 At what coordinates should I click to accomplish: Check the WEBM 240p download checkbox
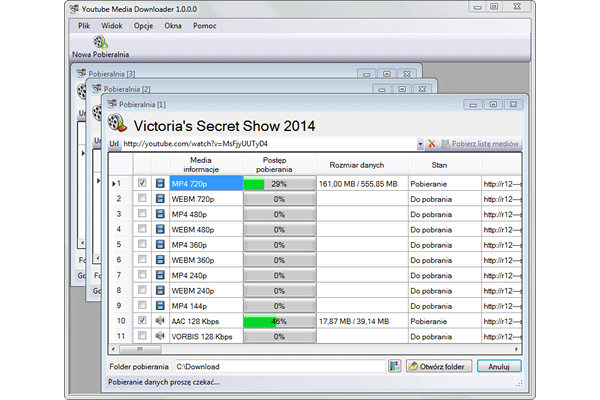[x=142, y=290]
